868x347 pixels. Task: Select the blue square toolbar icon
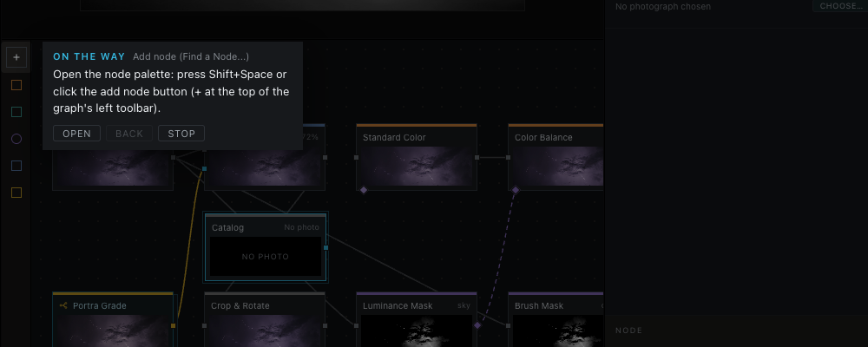click(x=16, y=166)
